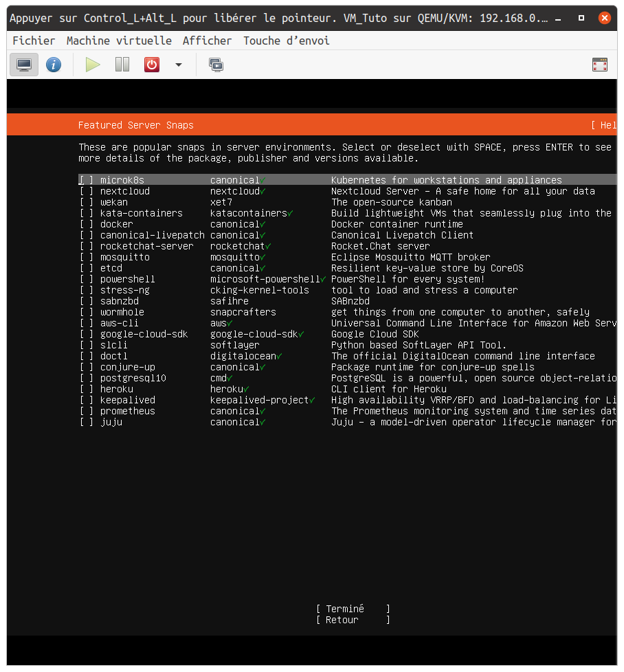Open the Afficher menu
The height and width of the screenshot is (672, 624).
coord(208,41)
